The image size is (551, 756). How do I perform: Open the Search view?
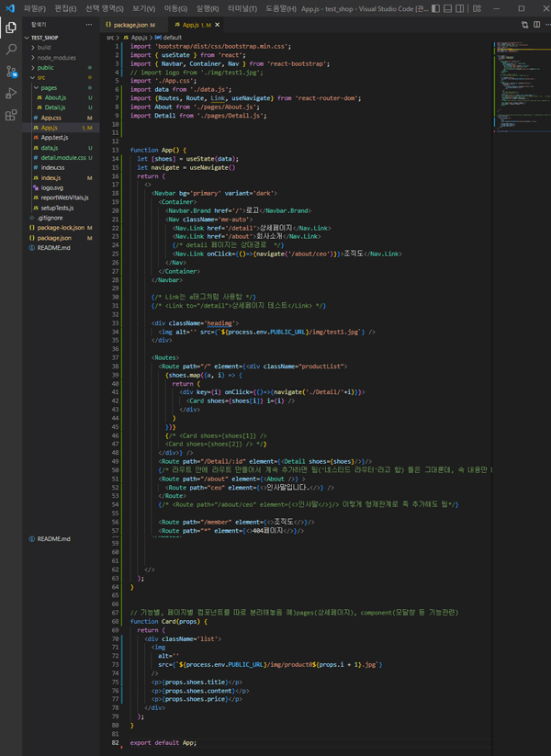click(x=11, y=50)
